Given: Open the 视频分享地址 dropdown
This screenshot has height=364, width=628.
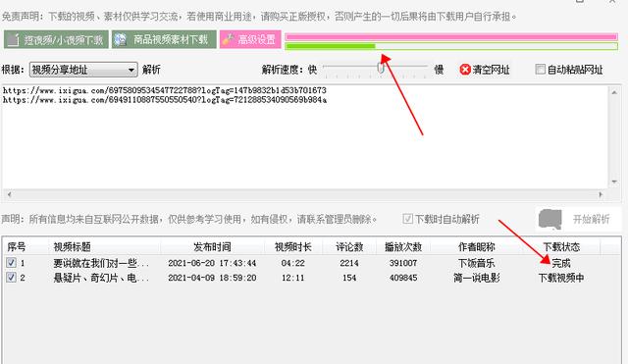Looking at the screenshot, I should [x=83, y=70].
